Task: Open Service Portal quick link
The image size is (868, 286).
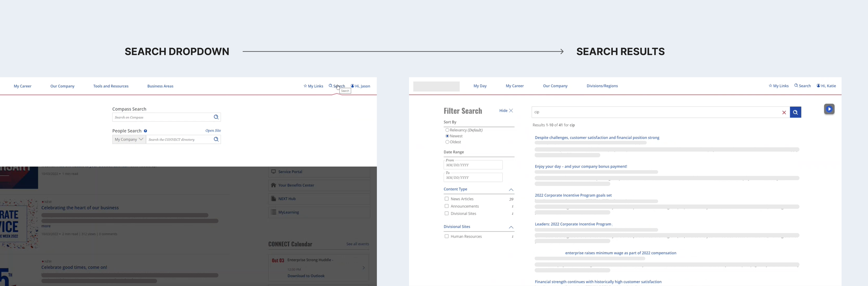Action: pos(319,172)
